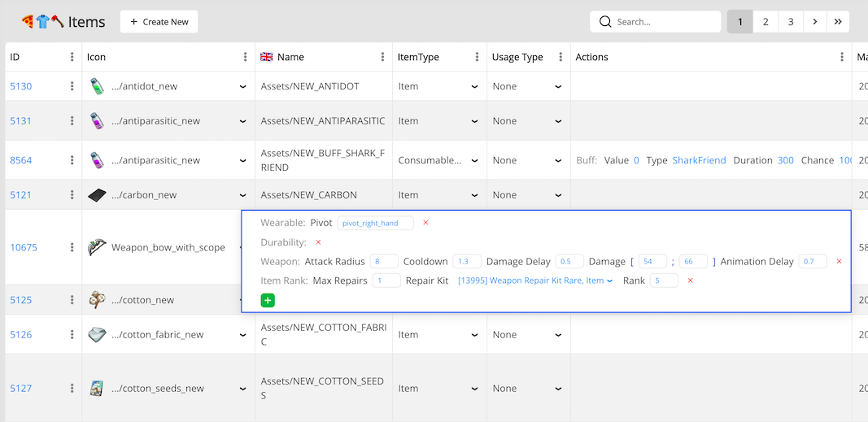Open the Icon column options menu
Viewport: 868px width, 422px height.
click(x=245, y=57)
